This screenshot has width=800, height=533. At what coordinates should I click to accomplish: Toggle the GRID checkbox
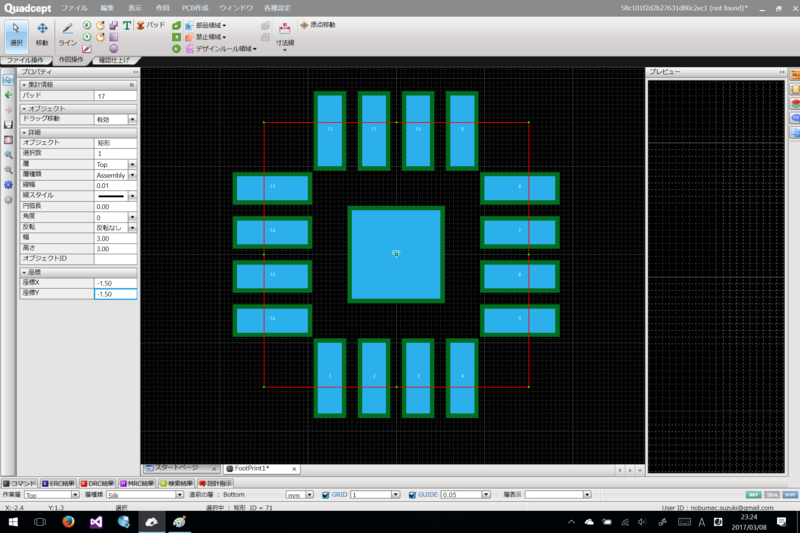326,495
